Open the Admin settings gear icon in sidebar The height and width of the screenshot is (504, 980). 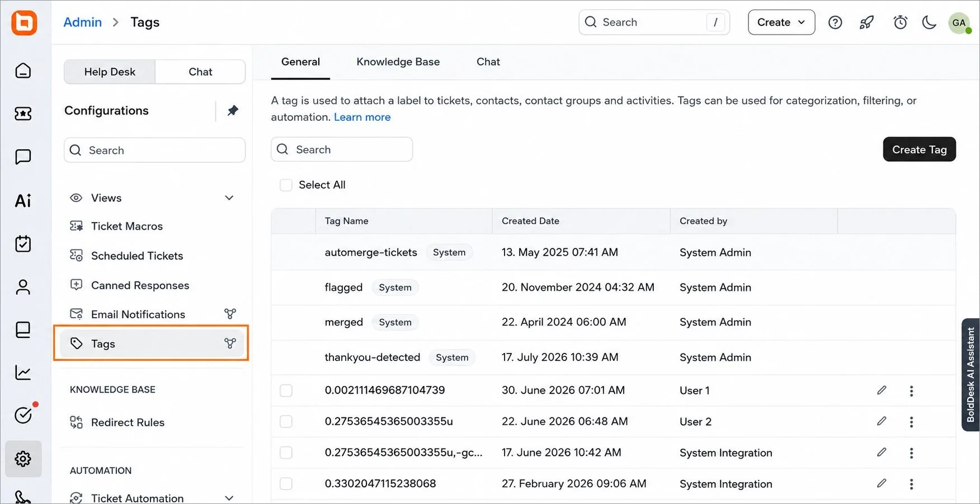pos(23,459)
